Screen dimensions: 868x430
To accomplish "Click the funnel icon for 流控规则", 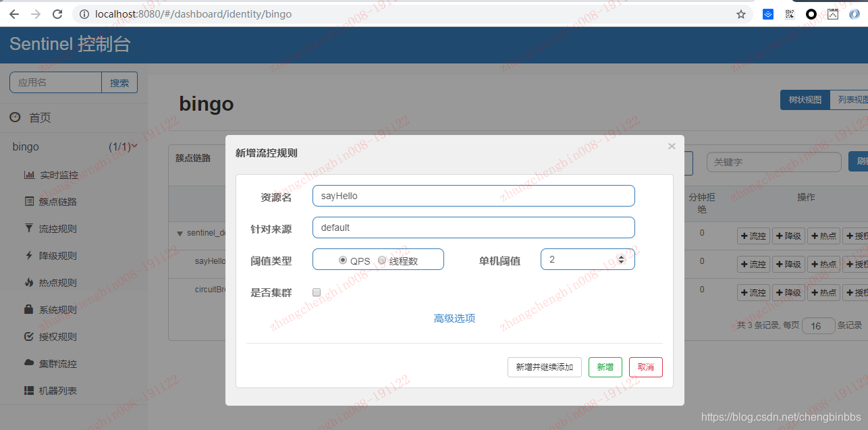I will point(29,228).
